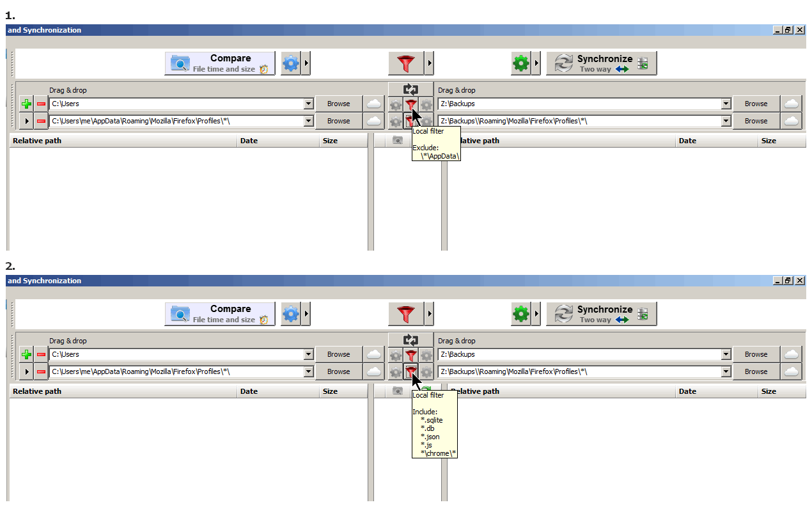
Task: Browse for left C:\Users folder in screenshot 1
Action: [x=339, y=104]
